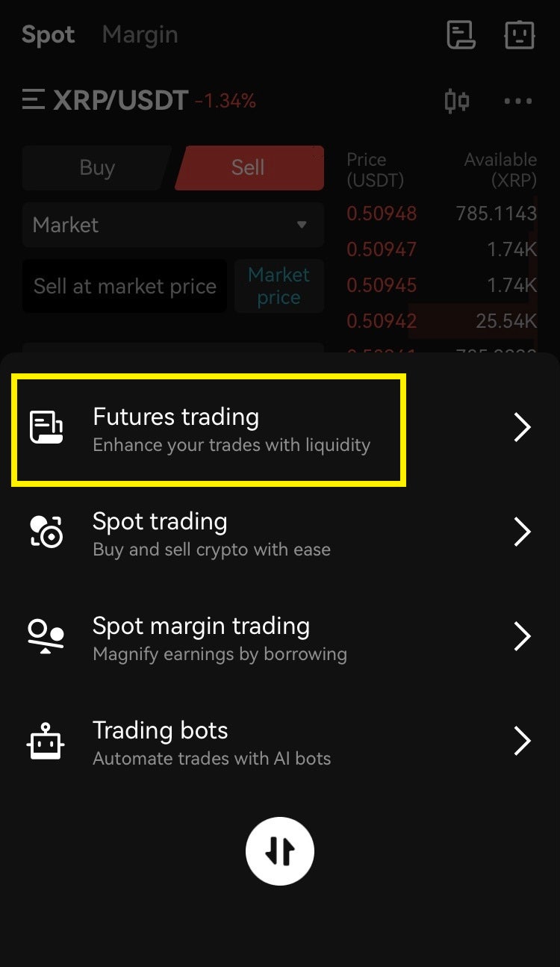Select the Spot tab

click(x=49, y=35)
